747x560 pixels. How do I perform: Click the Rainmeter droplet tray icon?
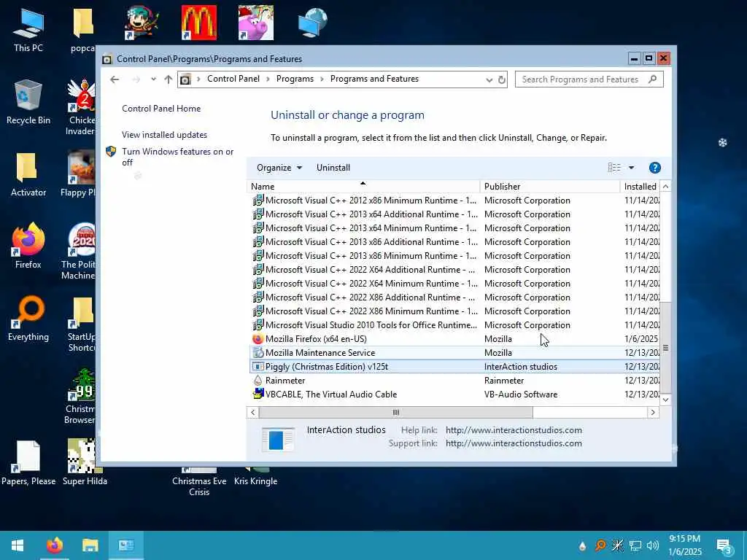pyautogui.click(x=582, y=546)
